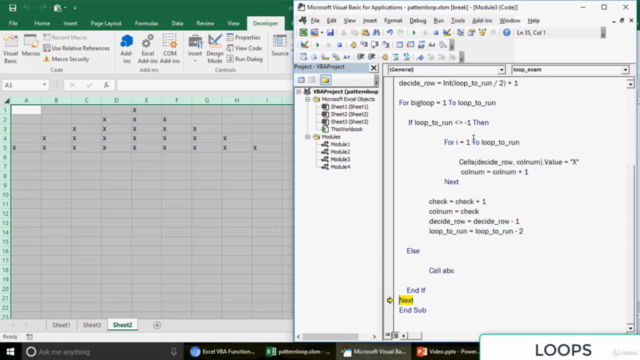Click Run Dialog in Controls group
640x360 pixels.
pyautogui.click(x=244, y=59)
